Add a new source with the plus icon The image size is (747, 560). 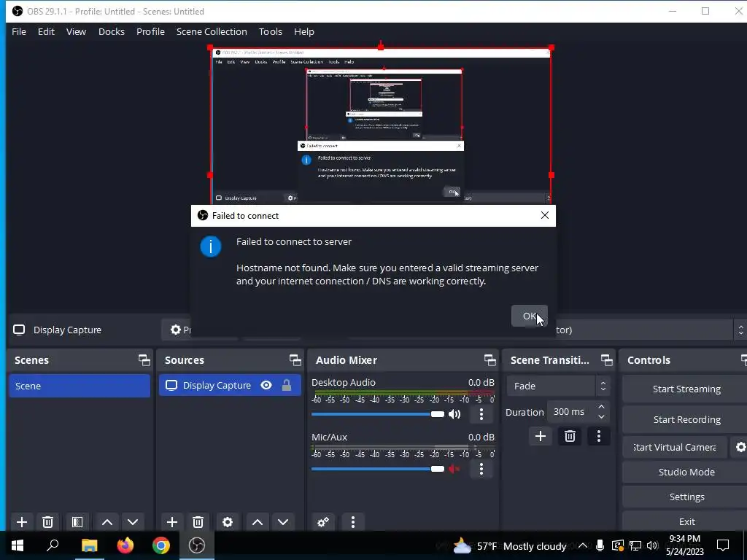(x=172, y=522)
